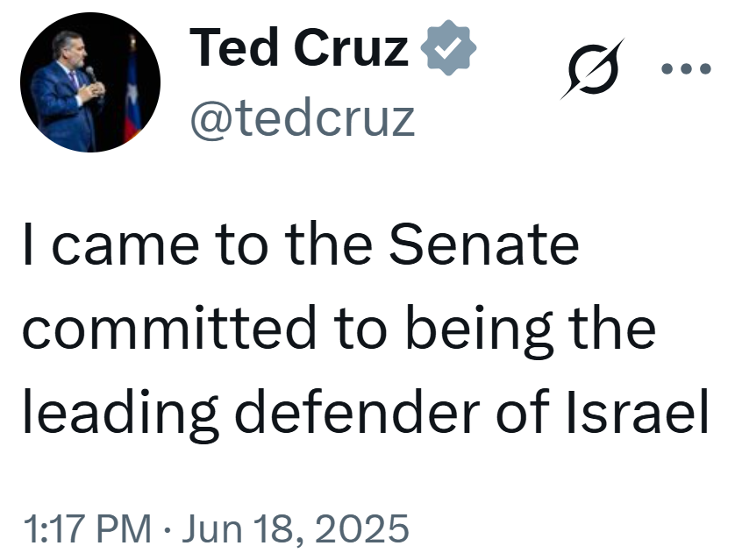
Task: Open Ted Cruz's profile picture
Action: coord(90,82)
